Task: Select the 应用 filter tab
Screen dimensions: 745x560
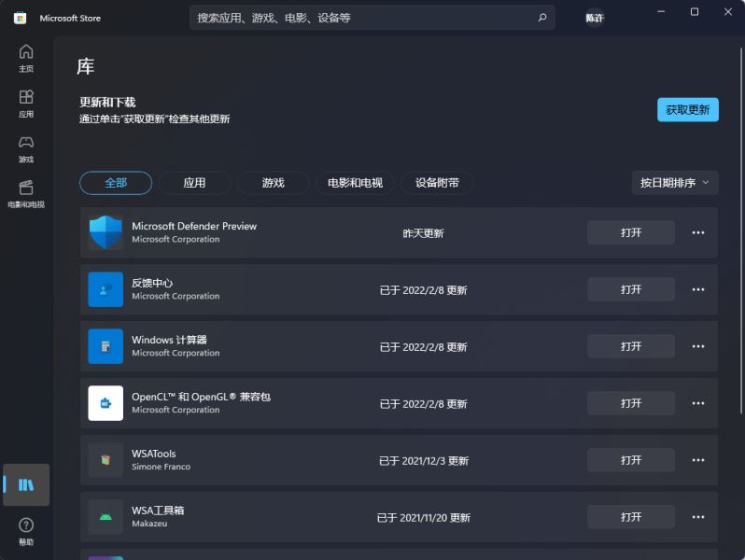Action: (195, 183)
